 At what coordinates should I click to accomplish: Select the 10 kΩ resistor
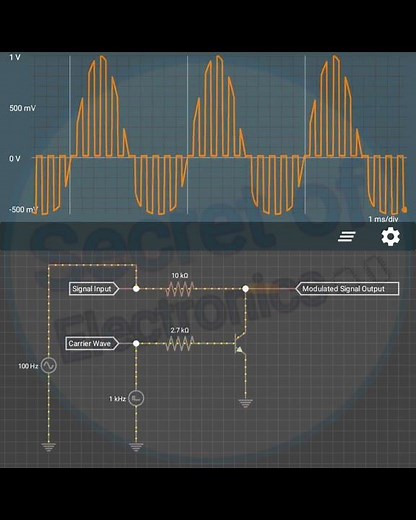(x=180, y=289)
